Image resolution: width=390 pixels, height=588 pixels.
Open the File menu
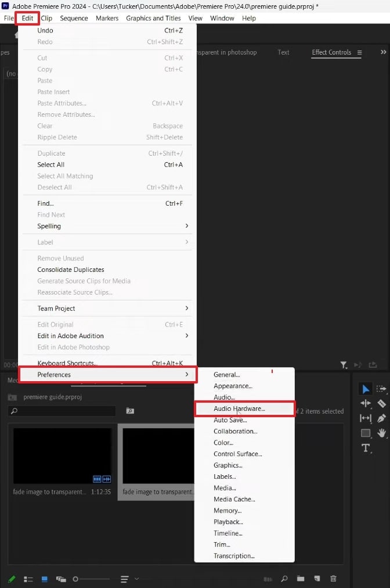pos(9,18)
